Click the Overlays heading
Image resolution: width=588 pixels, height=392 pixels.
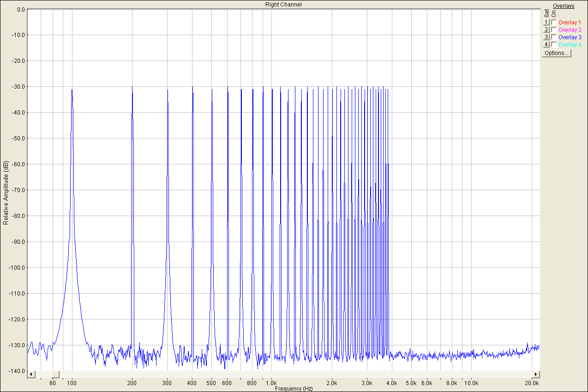click(564, 6)
